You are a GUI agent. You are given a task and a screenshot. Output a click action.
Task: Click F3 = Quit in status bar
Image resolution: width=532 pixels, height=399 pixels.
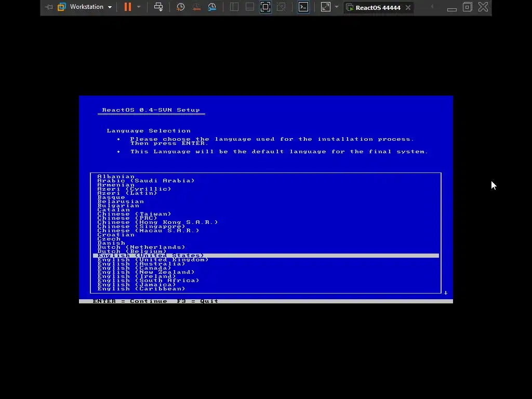point(197,301)
